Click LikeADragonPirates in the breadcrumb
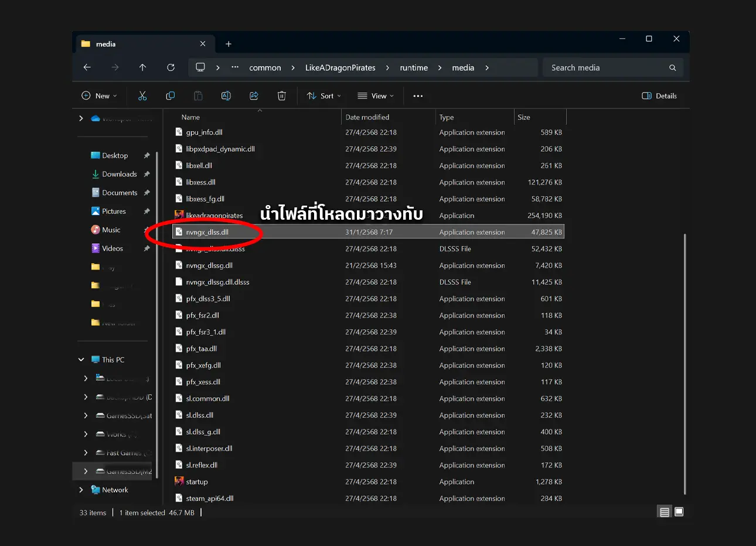756x546 pixels. point(340,68)
